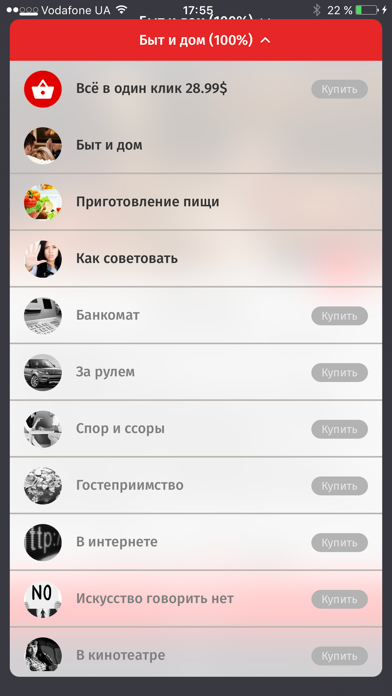Open the Приготовление пищи list item

point(196,202)
